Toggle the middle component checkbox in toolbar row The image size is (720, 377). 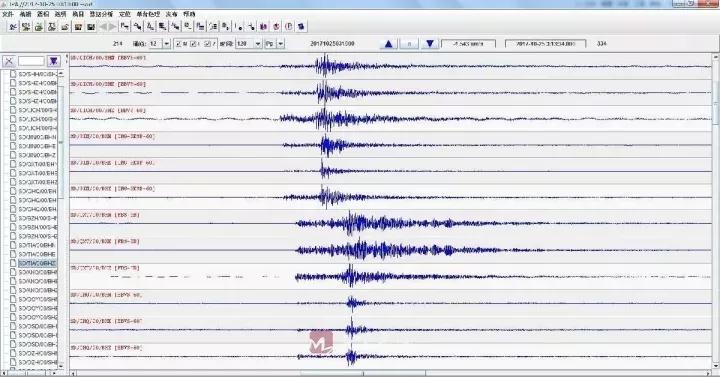click(x=193, y=44)
